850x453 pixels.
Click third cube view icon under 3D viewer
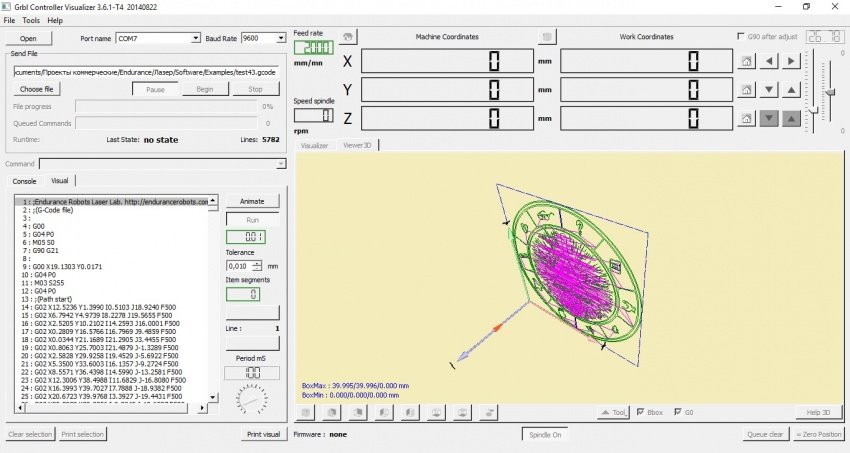(x=358, y=412)
